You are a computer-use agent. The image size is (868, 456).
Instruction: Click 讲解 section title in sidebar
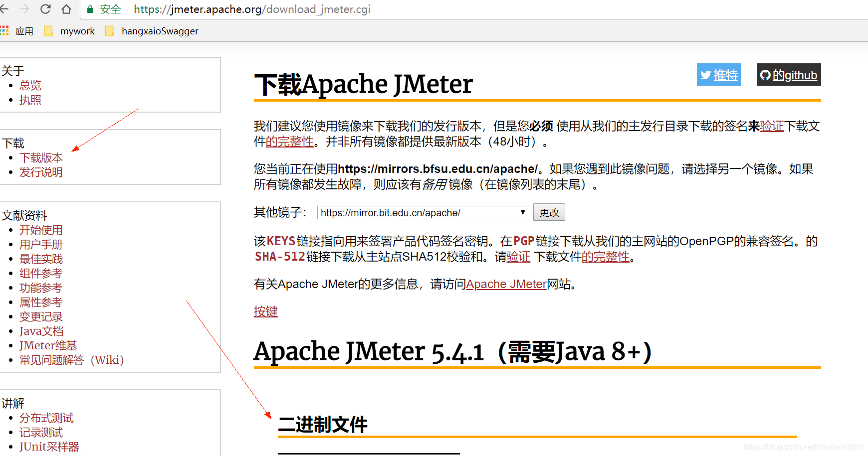click(13, 403)
